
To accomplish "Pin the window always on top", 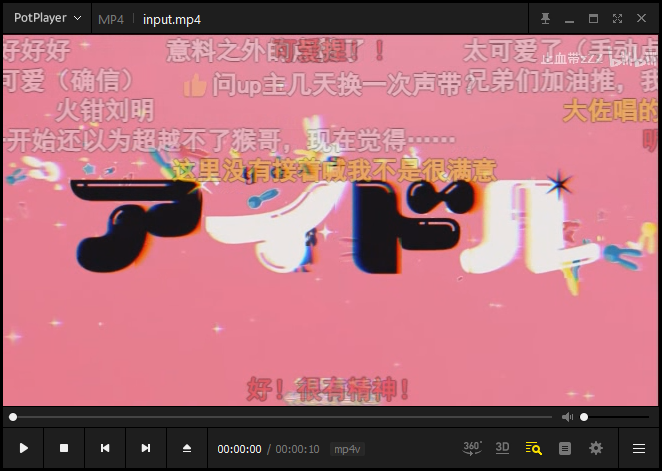I will coord(545,18).
